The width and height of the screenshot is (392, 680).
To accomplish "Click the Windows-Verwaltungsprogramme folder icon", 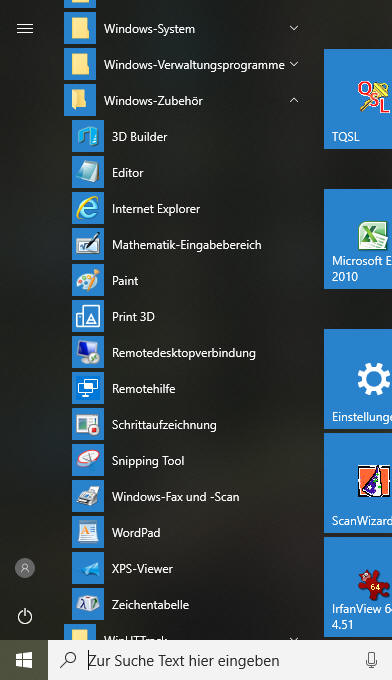I will tap(80, 65).
